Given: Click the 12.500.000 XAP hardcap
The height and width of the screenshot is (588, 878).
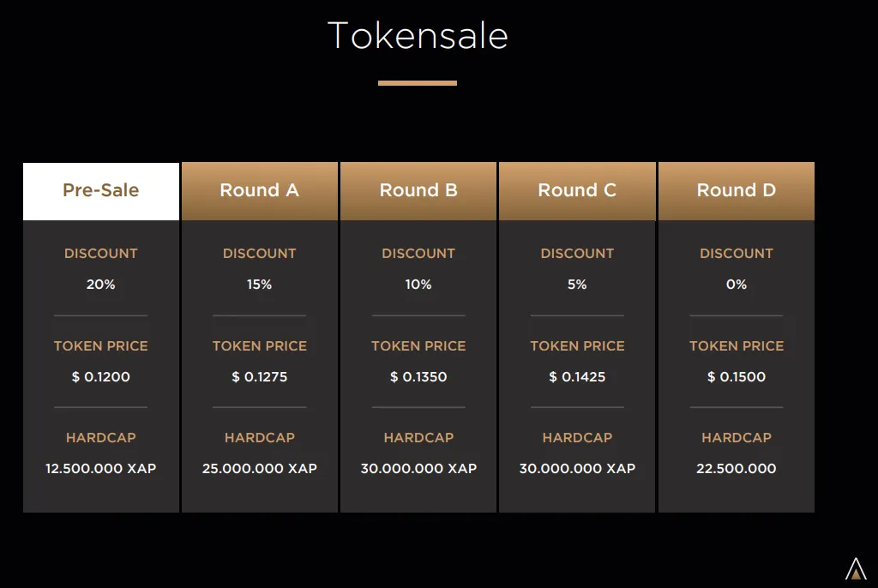Looking at the screenshot, I should (101, 468).
